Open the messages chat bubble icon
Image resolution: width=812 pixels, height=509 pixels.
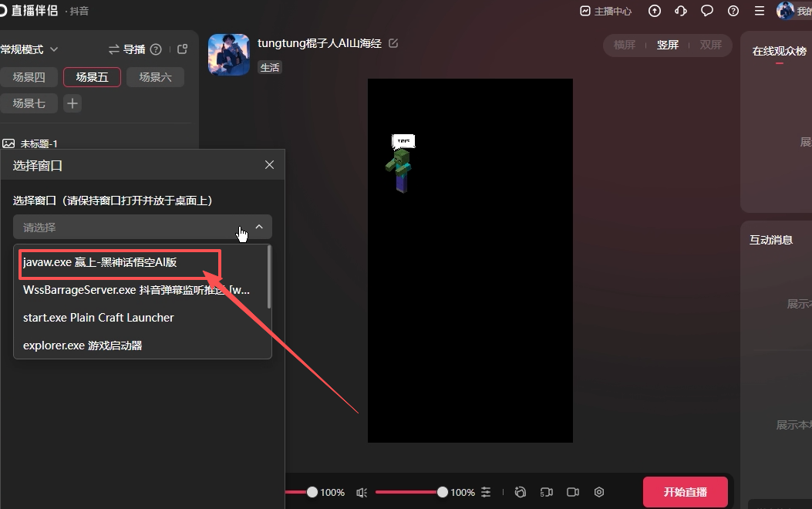point(706,11)
